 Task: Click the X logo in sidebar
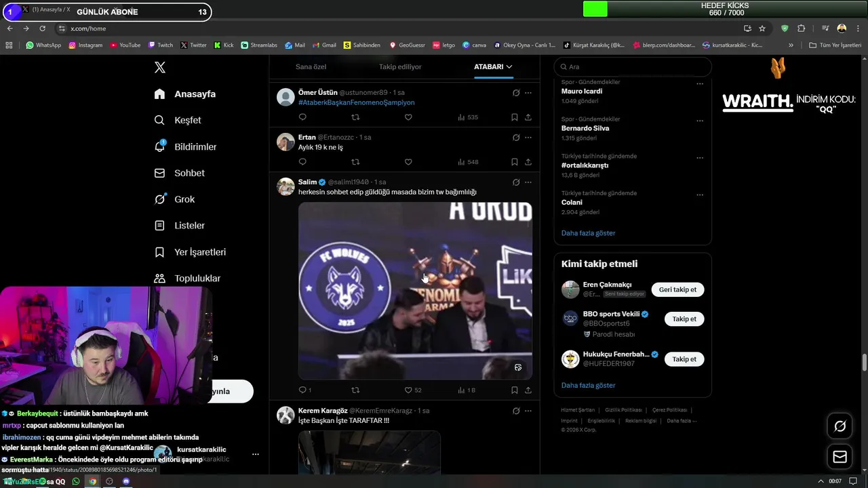click(x=160, y=67)
